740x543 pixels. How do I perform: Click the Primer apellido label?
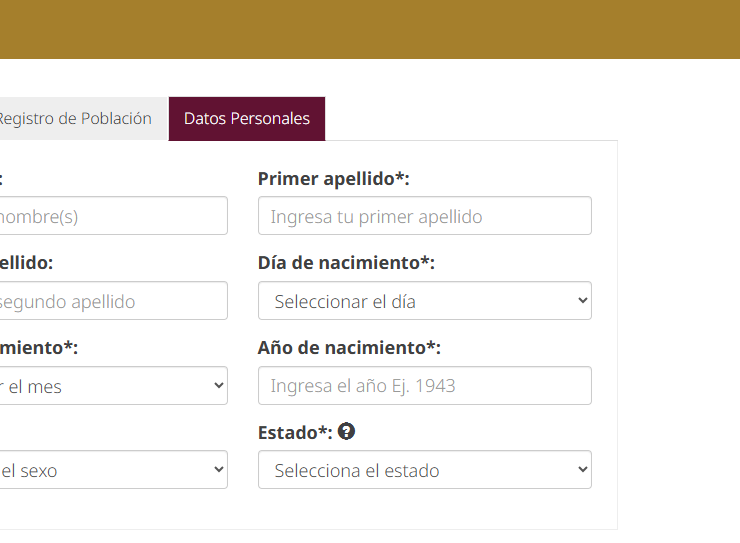tap(334, 179)
